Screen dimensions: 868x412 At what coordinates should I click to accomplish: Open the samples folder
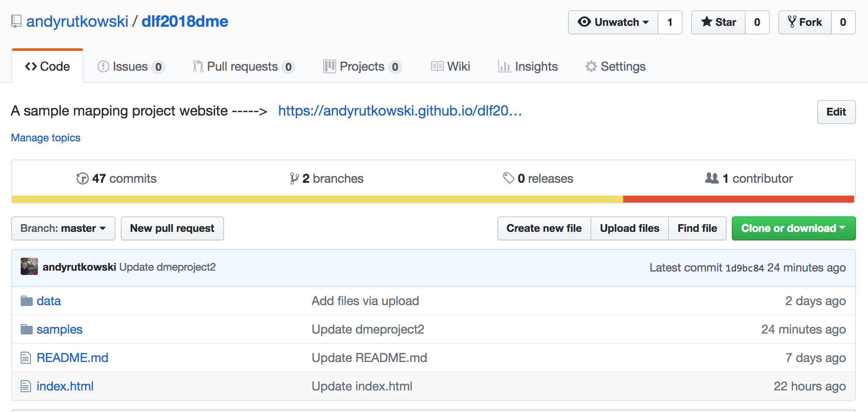(59, 329)
